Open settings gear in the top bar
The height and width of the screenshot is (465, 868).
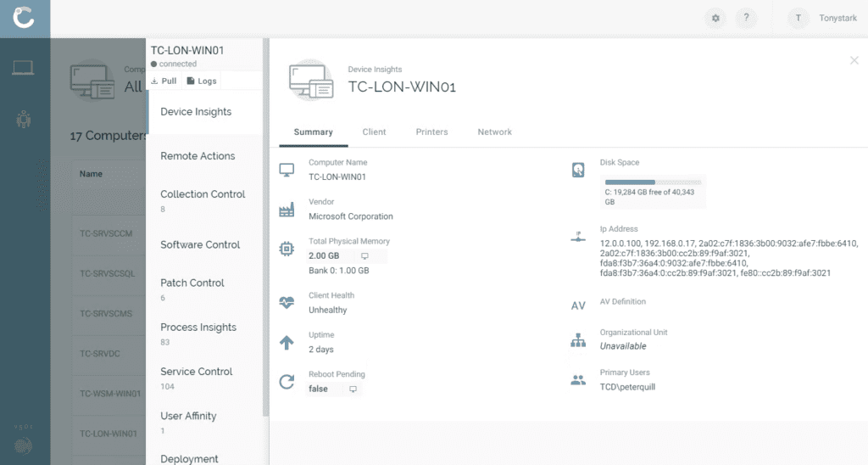pos(715,19)
